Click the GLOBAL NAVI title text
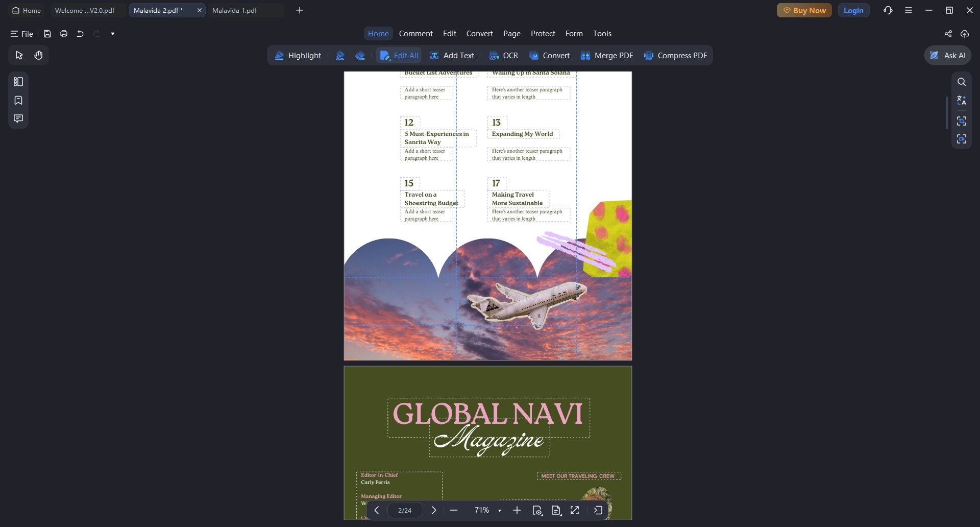 487,414
